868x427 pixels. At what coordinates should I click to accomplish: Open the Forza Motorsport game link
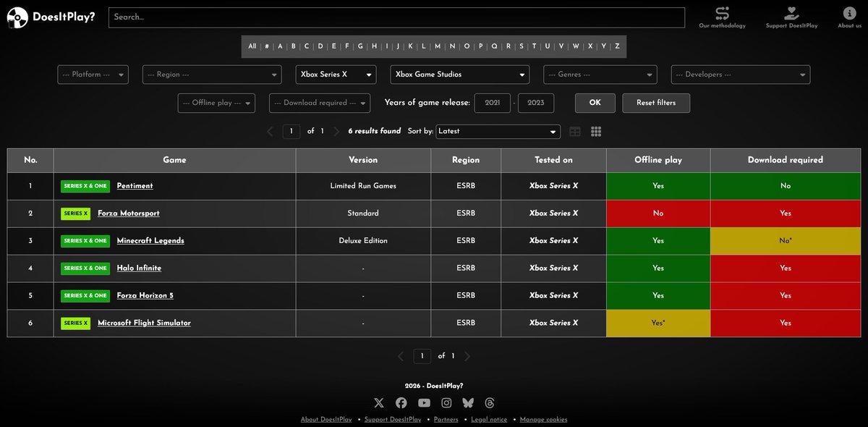pyautogui.click(x=129, y=213)
